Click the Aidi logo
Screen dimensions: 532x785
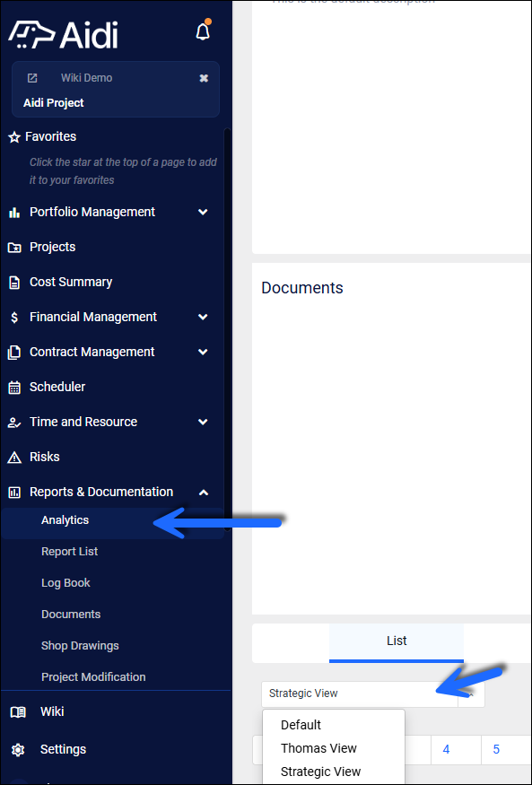[x=63, y=35]
